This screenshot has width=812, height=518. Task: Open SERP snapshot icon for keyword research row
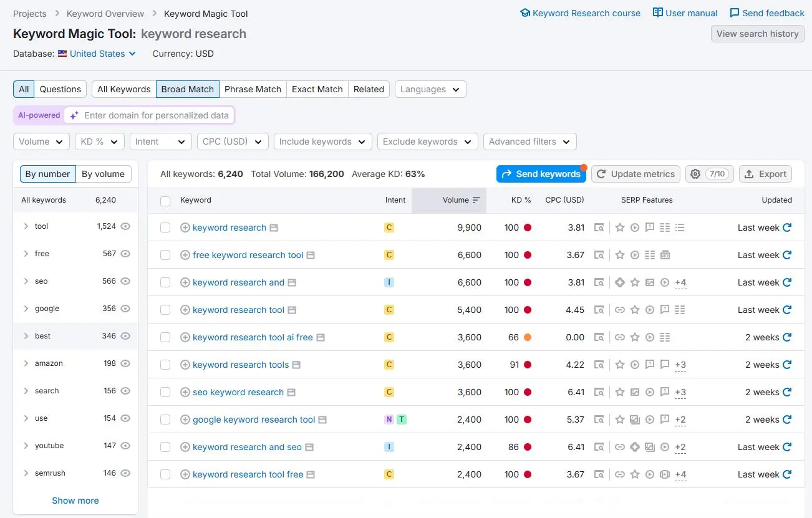point(599,228)
